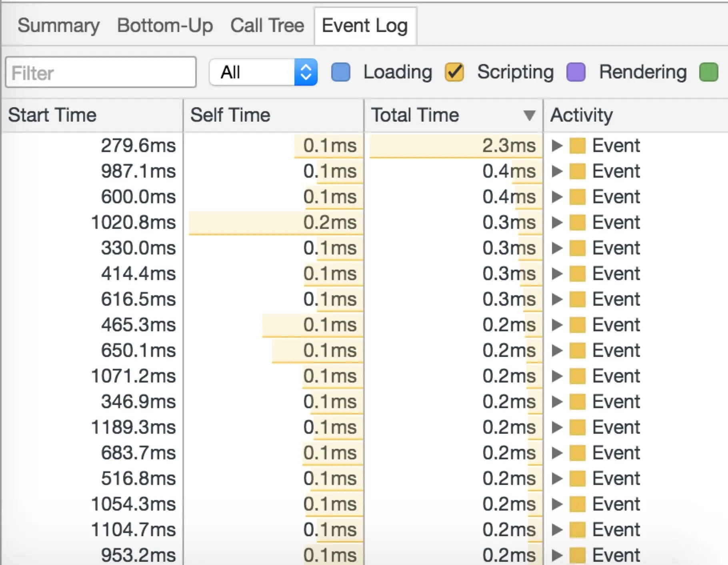Image resolution: width=728 pixels, height=565 pixels.
Task: Expand the Event starting at 465.3ms
Action: click(x=557, y=325)
